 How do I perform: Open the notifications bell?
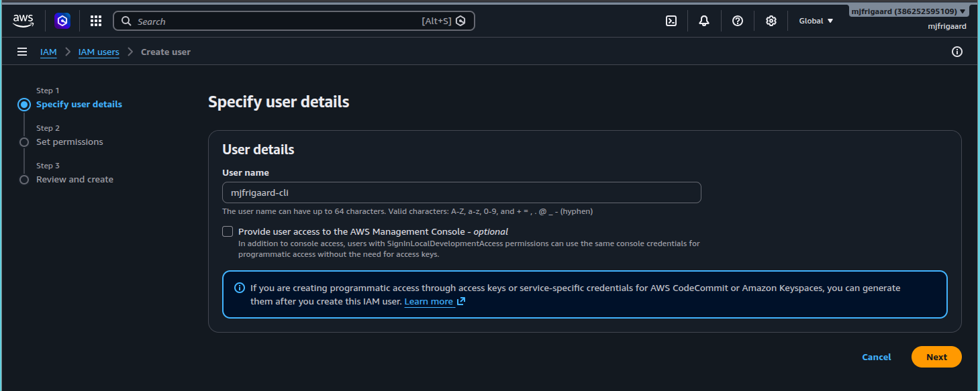(704, 21)
